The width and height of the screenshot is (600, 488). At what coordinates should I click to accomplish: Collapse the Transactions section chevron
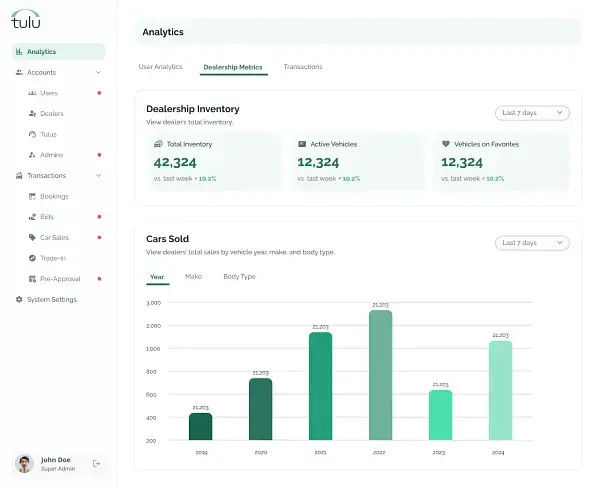98,176
